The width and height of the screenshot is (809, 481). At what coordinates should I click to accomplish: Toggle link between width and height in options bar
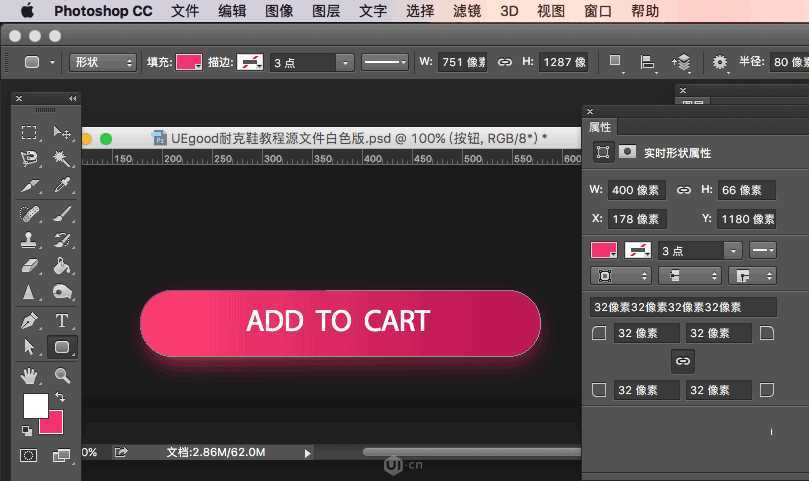coord(505,62)
